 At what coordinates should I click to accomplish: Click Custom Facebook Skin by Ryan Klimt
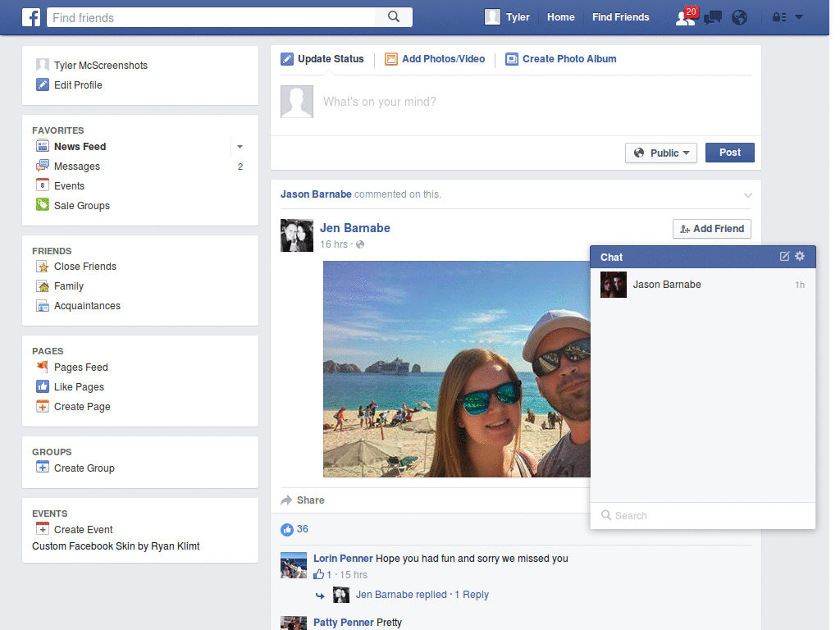116,546
